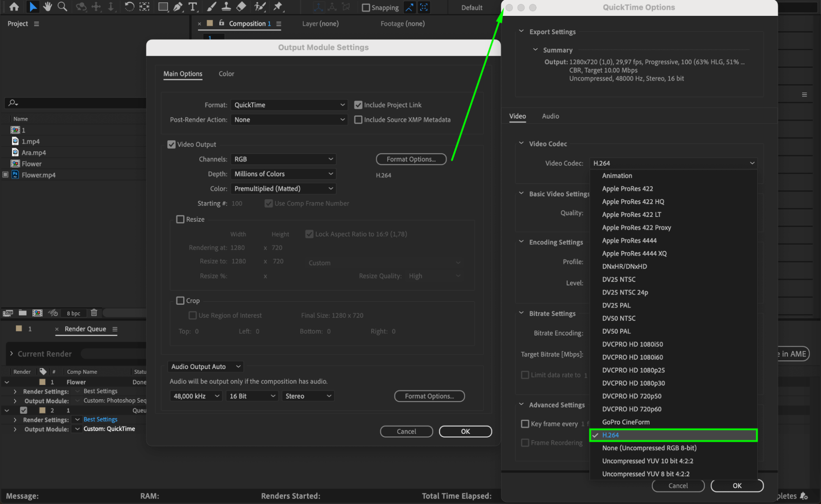Click the 8 bpc color depth indicator

coord(74,313)
